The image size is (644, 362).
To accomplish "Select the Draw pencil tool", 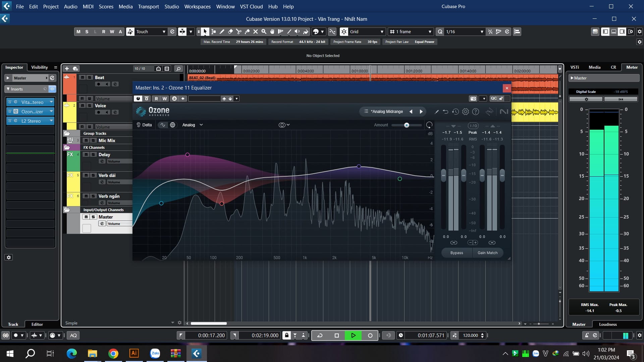I will pyautogui.click(x=222, y=32).
